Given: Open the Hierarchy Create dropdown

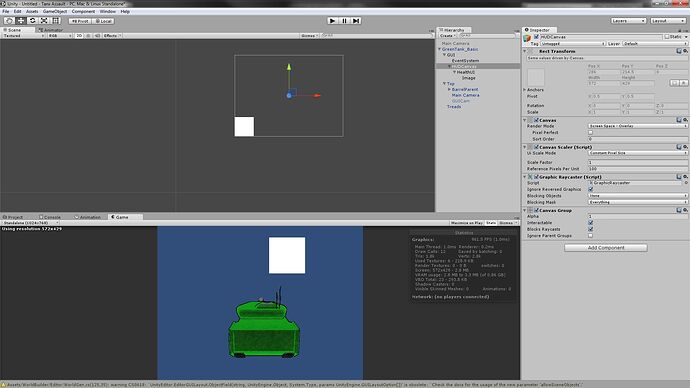Looking at the screenshot, I should click(448, 36).
